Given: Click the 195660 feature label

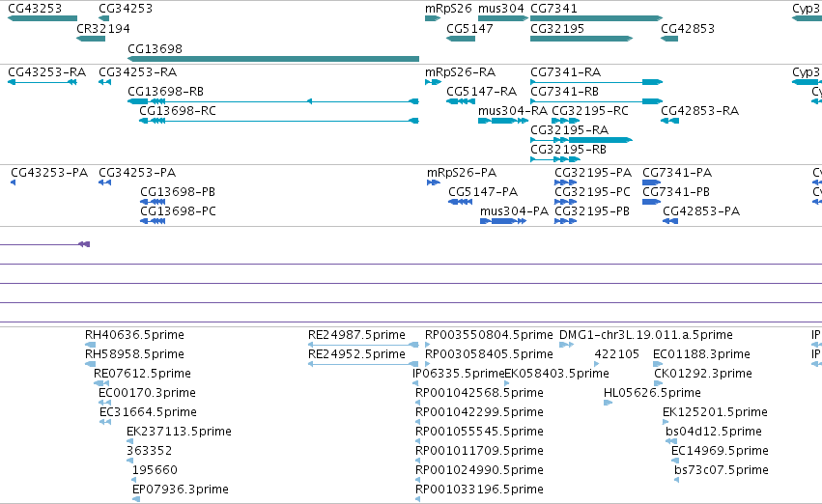Looking at the screenshot, I should (x=155, y=470).
